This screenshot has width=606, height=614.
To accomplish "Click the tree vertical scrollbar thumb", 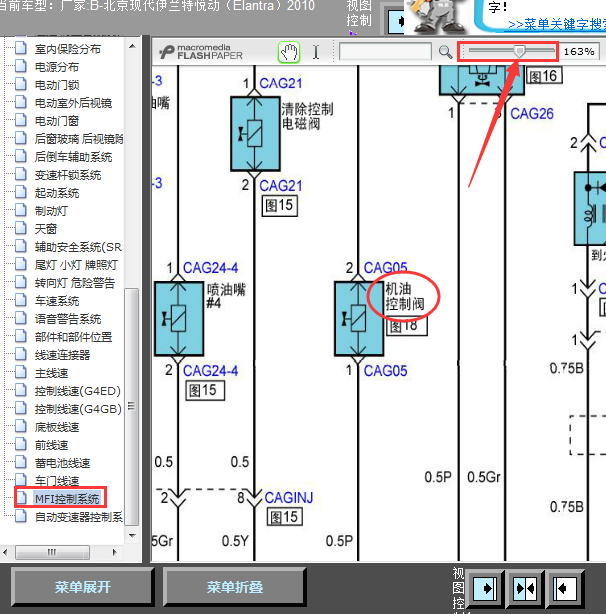I will 132,406.
